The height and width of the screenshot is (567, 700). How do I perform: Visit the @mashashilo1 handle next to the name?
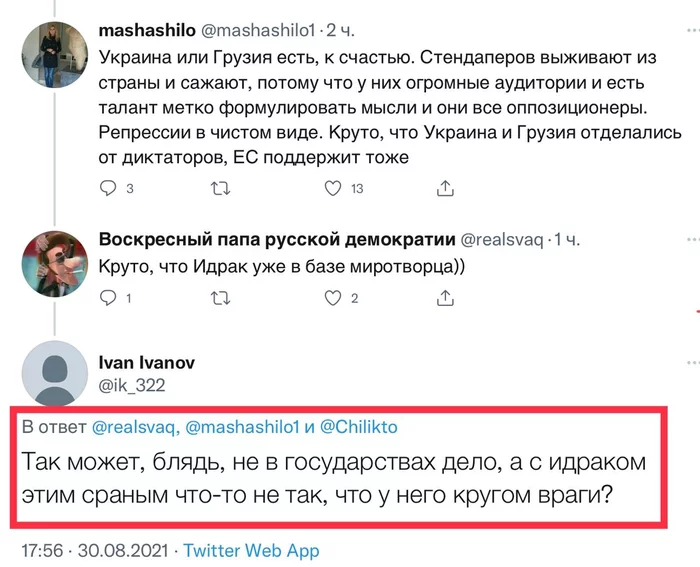[254, 31]
